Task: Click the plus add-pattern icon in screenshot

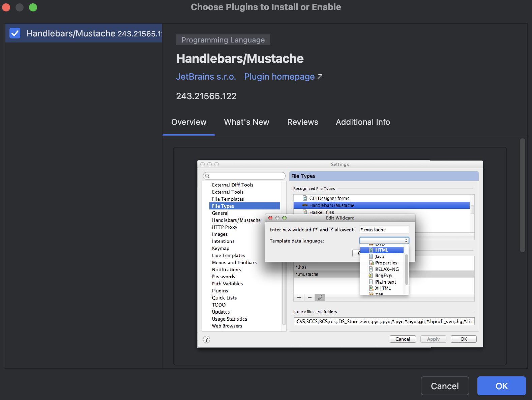Action: pos(299,297)
